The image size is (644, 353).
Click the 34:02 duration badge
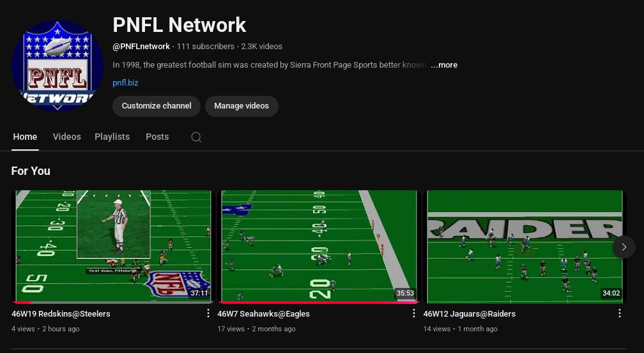611,293
